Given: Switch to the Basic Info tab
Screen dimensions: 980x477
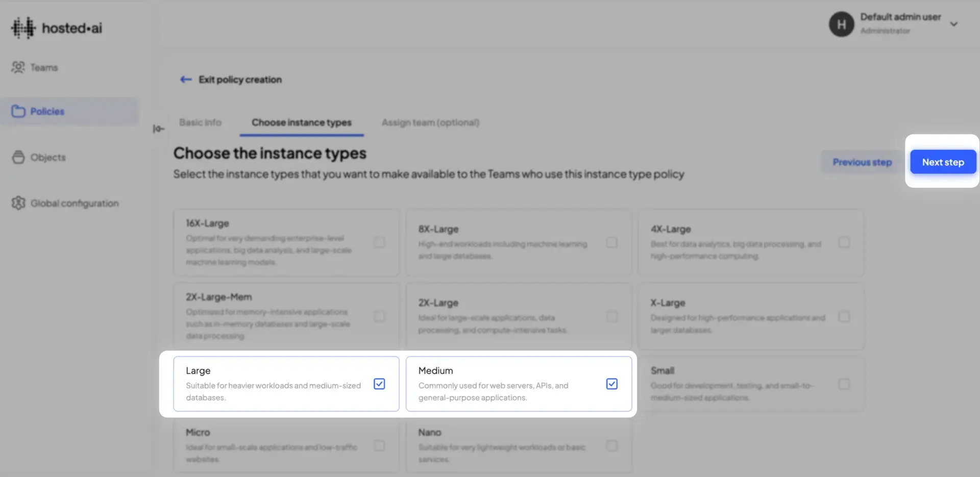Looking at the screenshot, I should click(200, 122).
